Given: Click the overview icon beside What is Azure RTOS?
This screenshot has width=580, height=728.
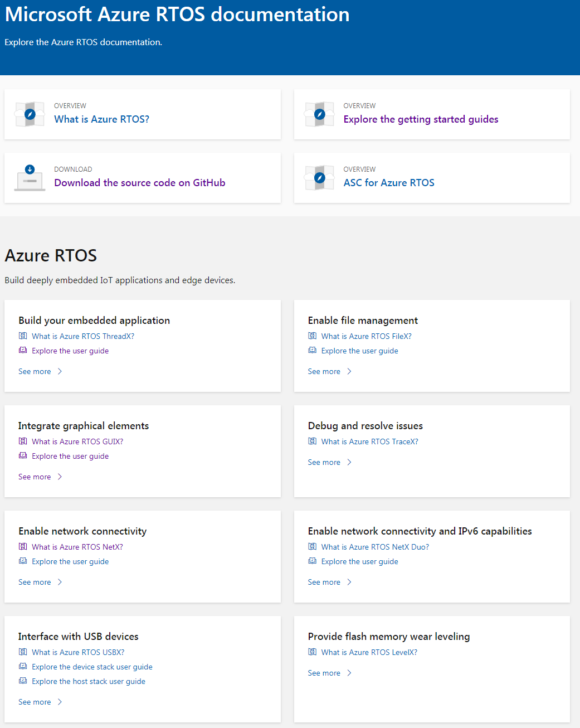Looking at the screenshot, I should pos(30,114).
